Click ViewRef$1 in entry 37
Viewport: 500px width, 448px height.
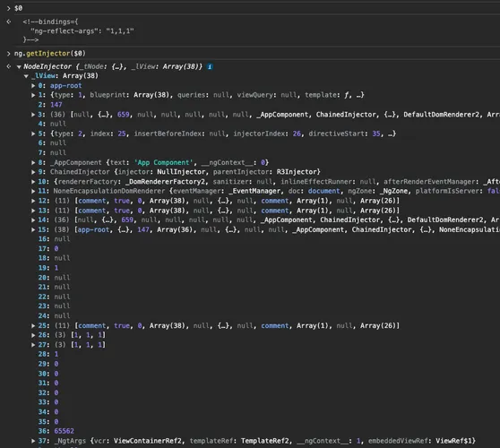[453, 441]
